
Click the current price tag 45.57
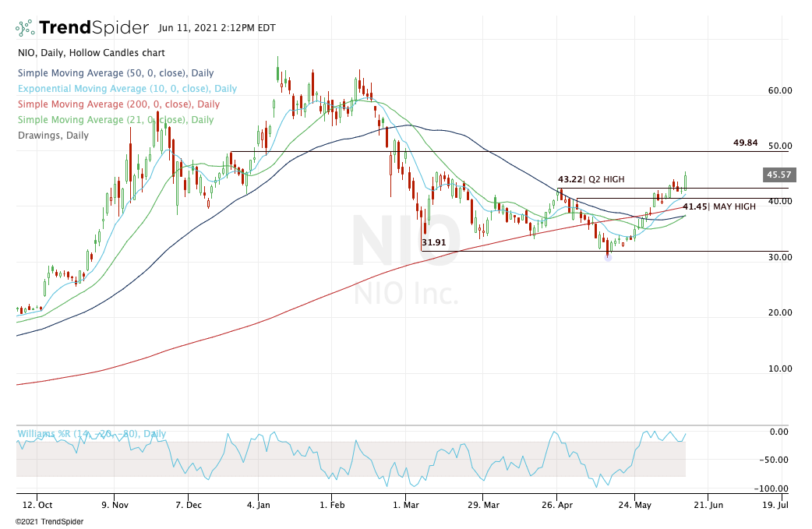click(778, 175)
